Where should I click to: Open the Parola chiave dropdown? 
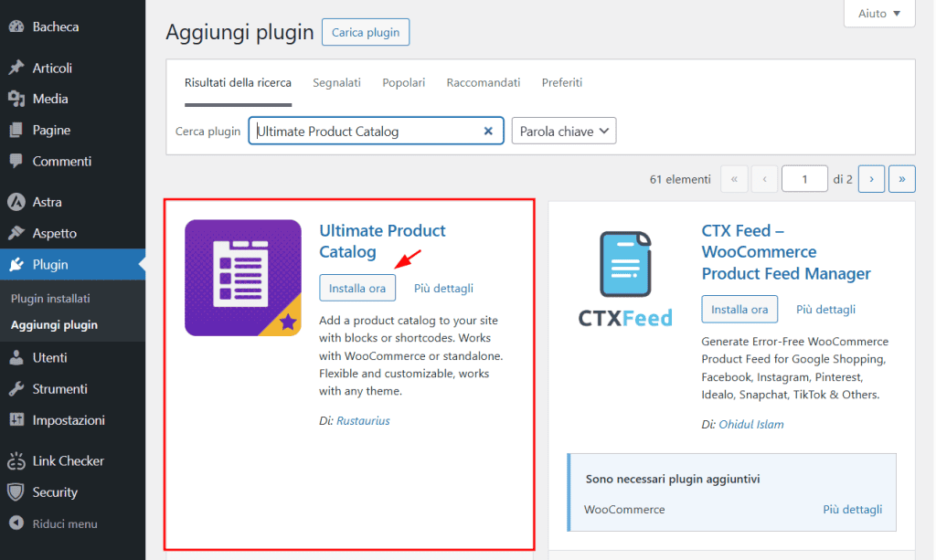click(563, 131)
